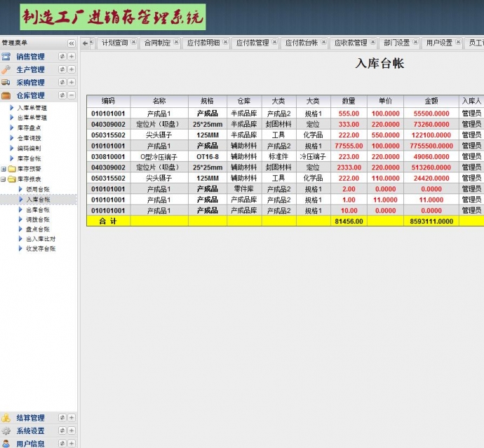
Task: Click the refresh icon beside 用户信息
Action: (62, 443)
